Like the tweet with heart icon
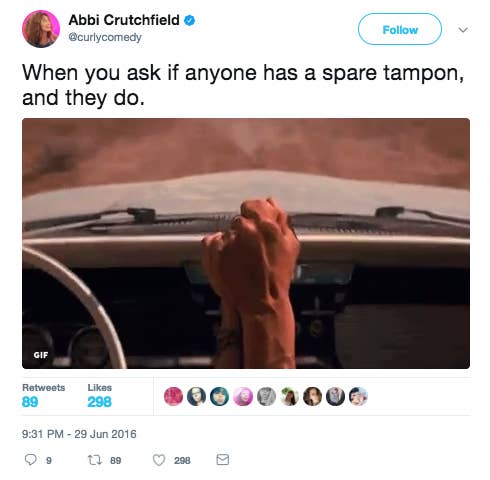The width and height of the screenshot is (490, 480). (x=159, y=460)
